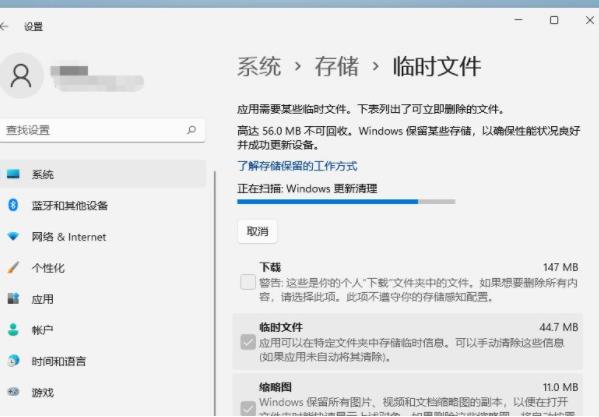Uncheck the 缩略图 checkbox

coord(248,408)
